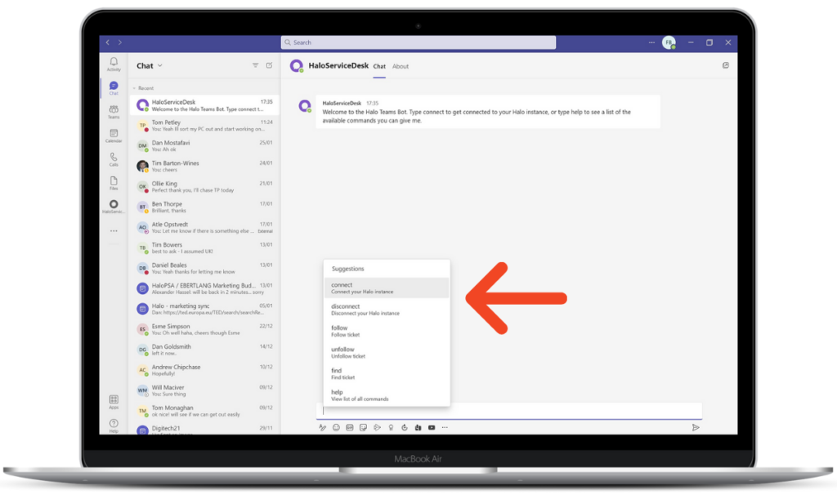Select the unfollow suggestion
Image resolution: width=837 pixels, height=504 pixels.
coord(387,353)
